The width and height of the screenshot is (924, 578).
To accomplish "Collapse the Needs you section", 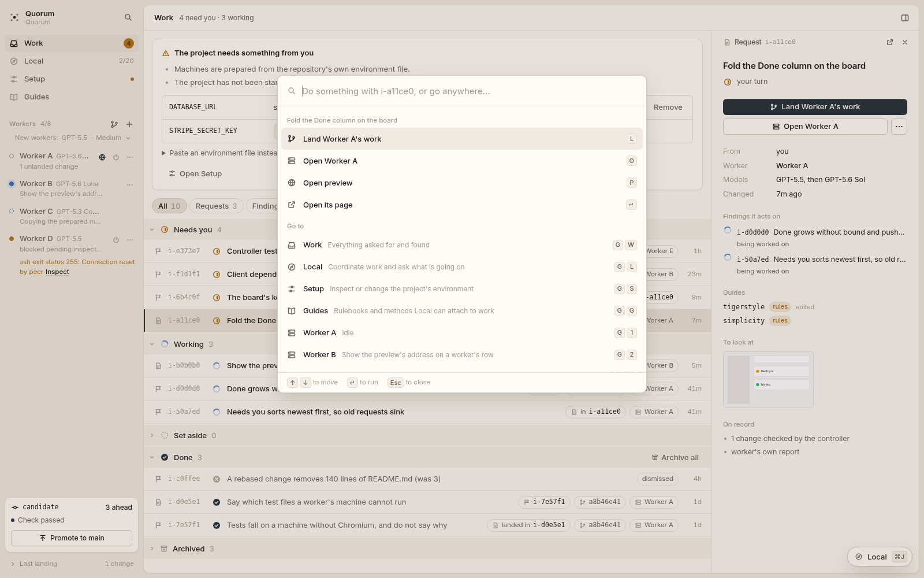I will 152,230.
